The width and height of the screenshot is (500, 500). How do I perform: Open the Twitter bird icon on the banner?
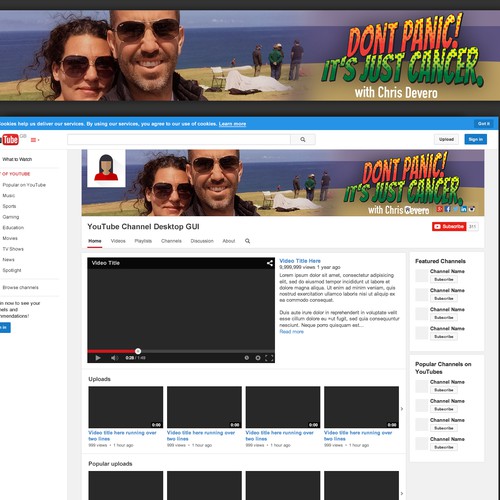456,209
